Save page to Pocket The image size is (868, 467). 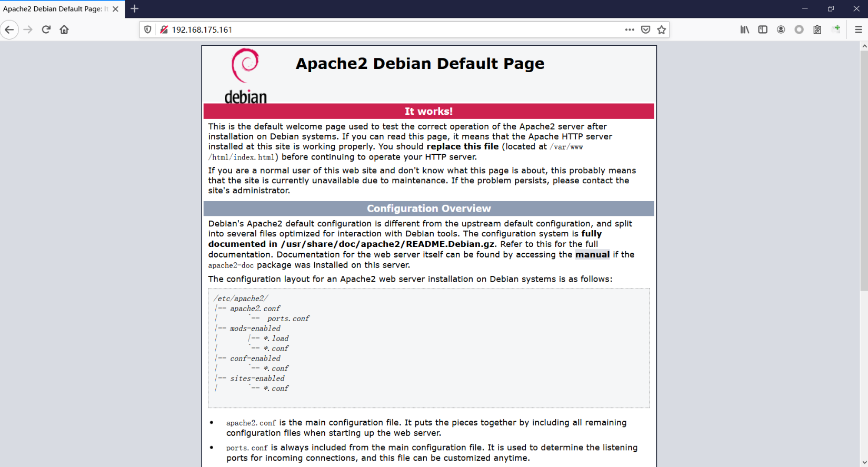click(x=646, y=29)
